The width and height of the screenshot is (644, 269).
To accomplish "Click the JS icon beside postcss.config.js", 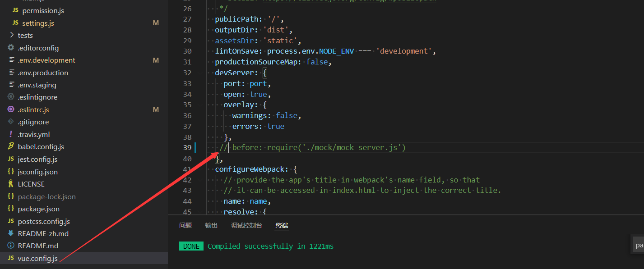I will (x=11, y=221).
